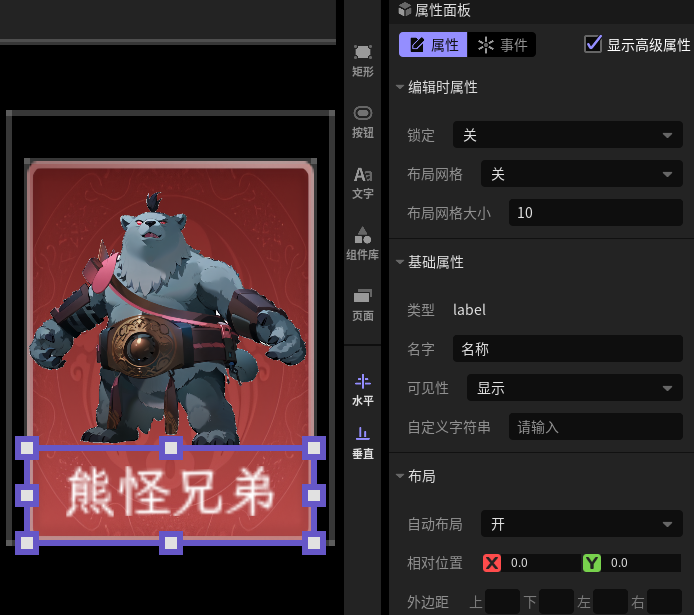Click the left-middle selection resize handle
Viewport: 694px width, 615px height.
(27, 495)
